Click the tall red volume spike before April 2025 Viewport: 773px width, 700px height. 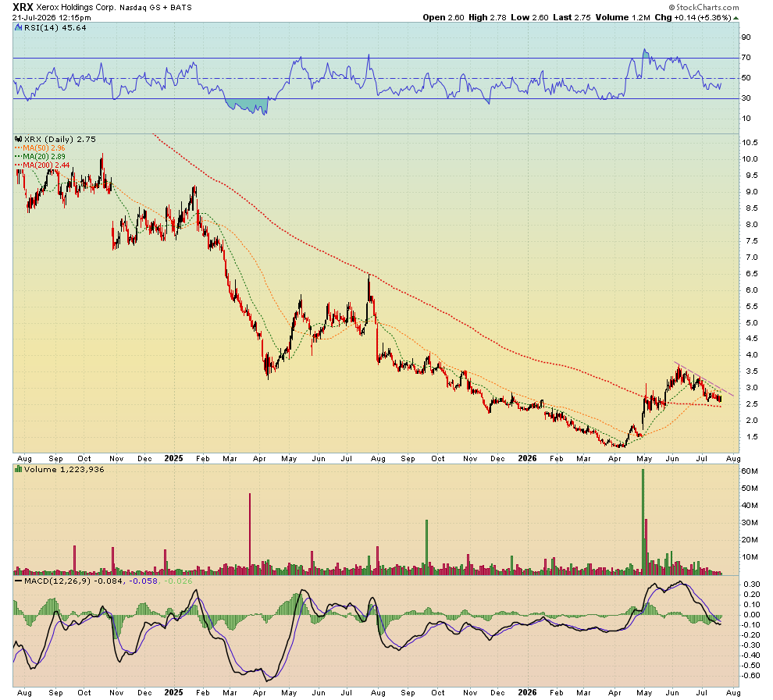click(250, 534)
